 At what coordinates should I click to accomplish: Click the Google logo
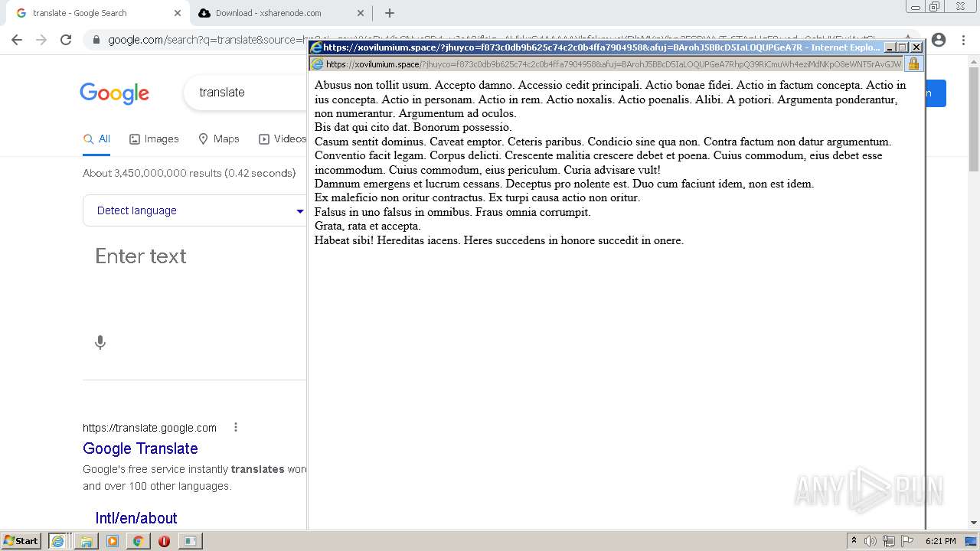[114, 93]
